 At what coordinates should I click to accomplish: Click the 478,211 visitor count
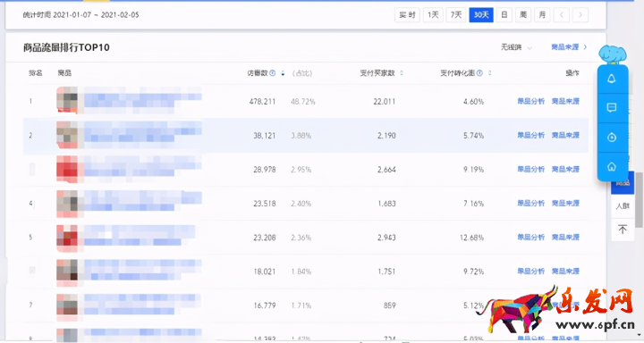coord(262,101)
